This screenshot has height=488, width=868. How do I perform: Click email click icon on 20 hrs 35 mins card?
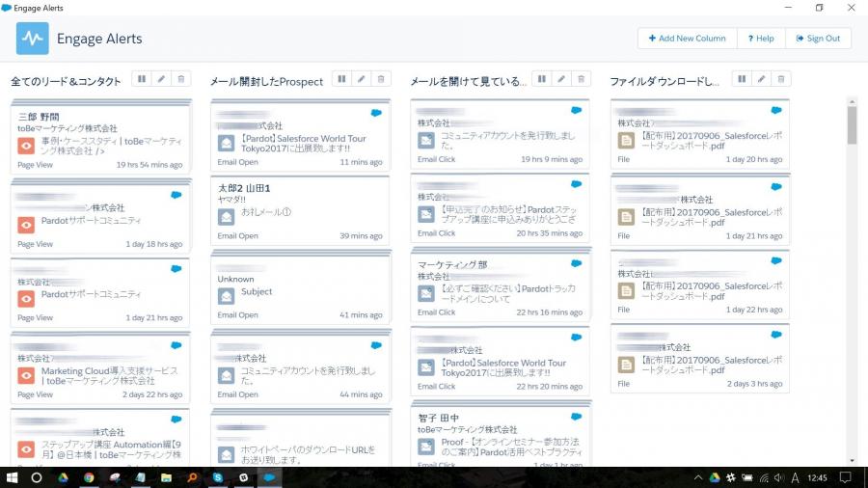pos(425,215)
